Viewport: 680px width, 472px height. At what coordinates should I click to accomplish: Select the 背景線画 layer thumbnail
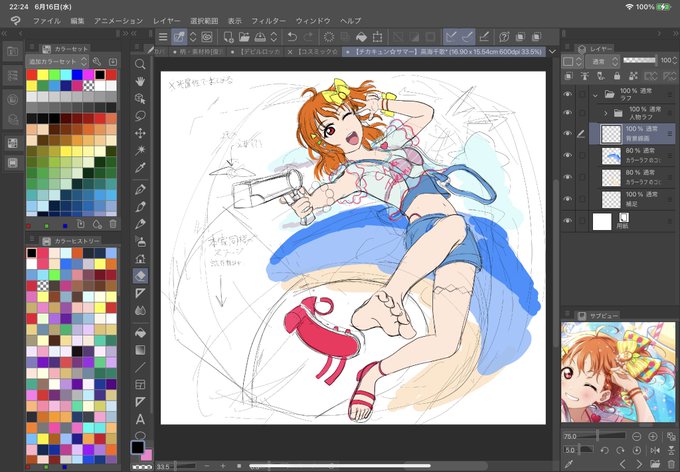coord(611,134)
